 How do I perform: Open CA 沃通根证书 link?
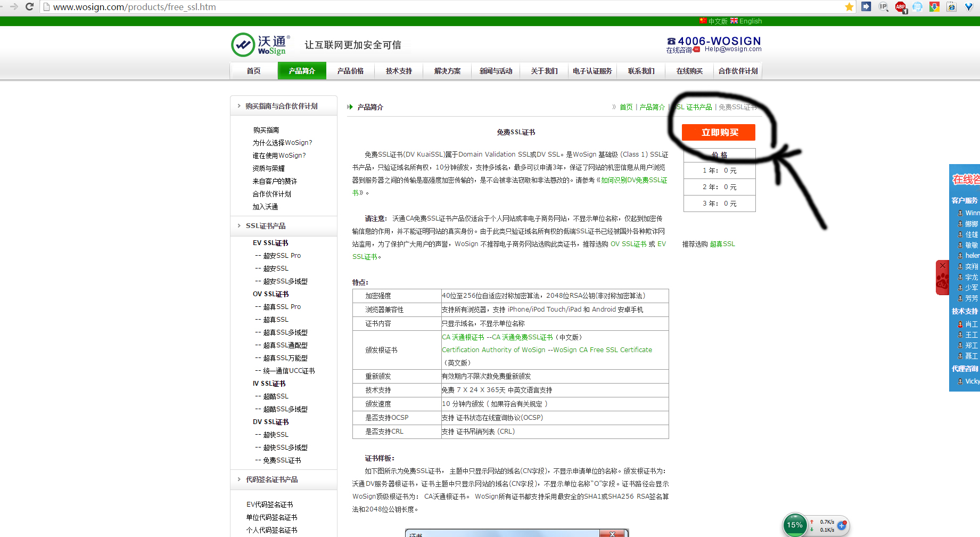point(463,337)
